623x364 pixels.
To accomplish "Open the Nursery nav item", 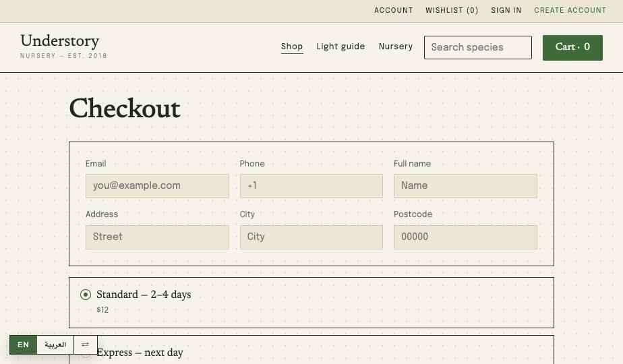I will (x=396, y=47).
